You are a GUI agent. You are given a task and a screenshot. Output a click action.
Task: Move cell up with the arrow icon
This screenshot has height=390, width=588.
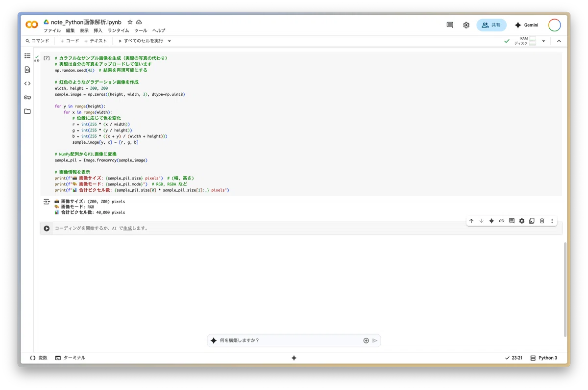[x=471, y=221]
